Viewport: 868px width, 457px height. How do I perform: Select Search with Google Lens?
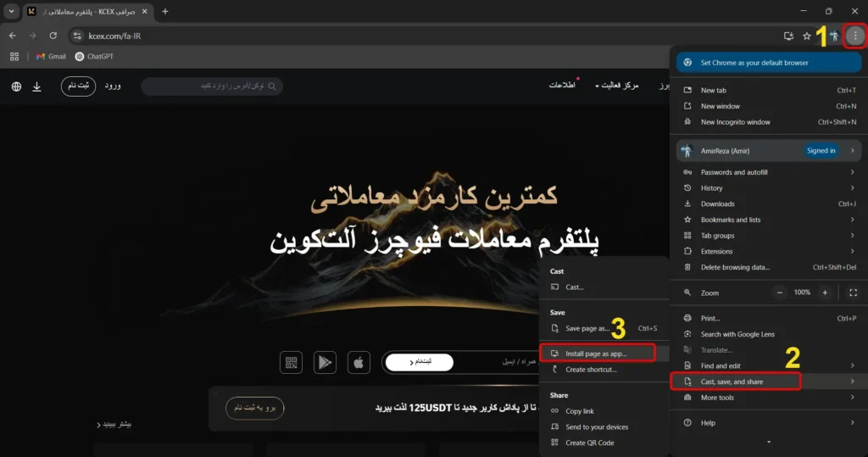coord(768,334)
